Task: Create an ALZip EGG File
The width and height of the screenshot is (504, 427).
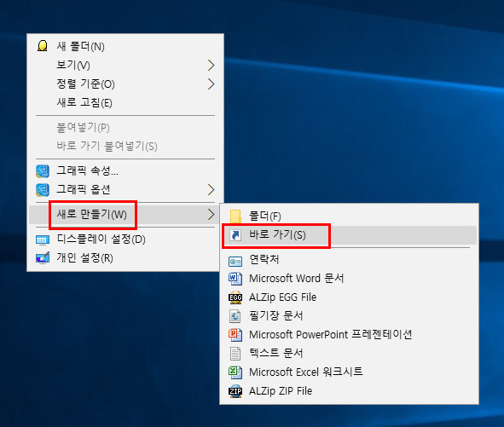Action: coord(350,297)
